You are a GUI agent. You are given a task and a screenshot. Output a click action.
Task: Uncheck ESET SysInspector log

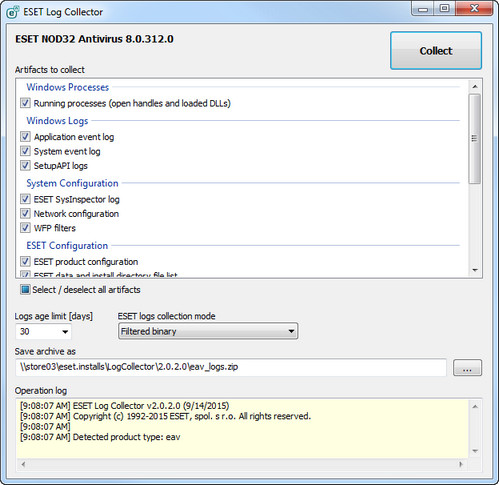click(x=25, y=199)
